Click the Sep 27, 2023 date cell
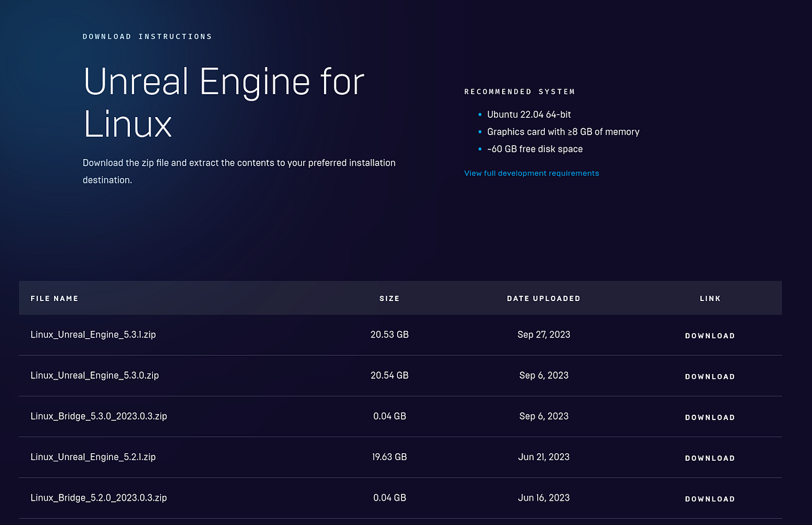This screenshot has height=525, width=812. pos(544,335)
